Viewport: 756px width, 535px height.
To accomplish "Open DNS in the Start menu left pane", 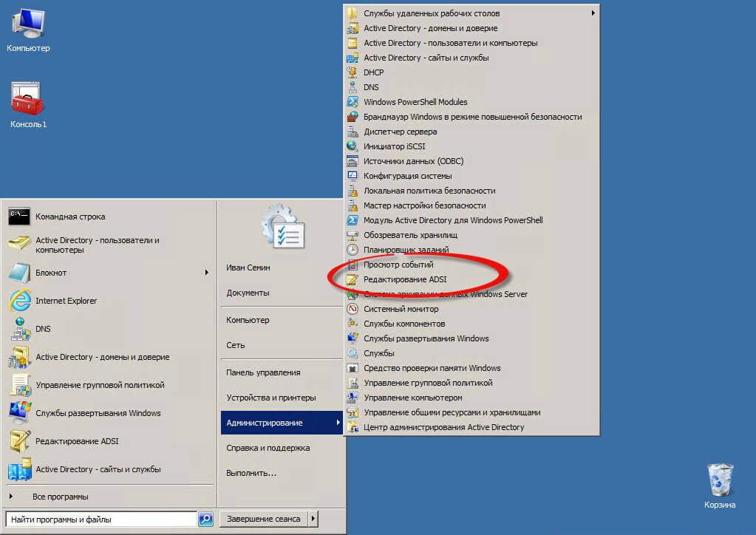I will click(x=110, y=329).
